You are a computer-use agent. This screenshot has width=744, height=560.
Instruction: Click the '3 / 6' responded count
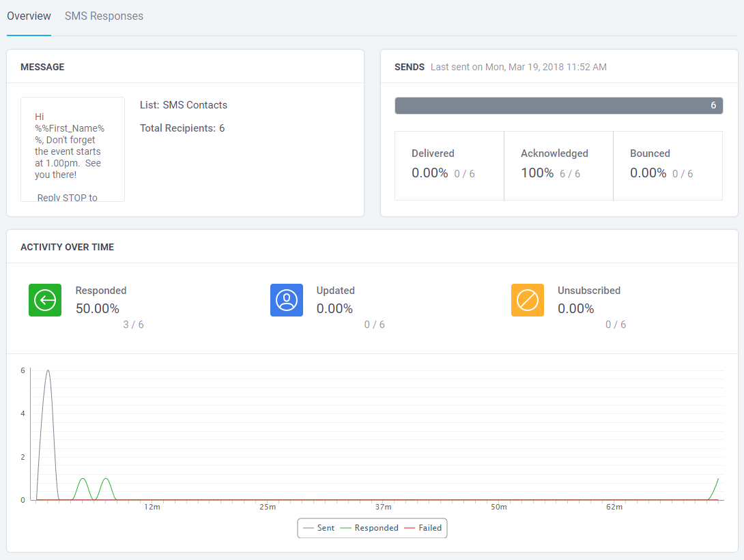[133, 325]
